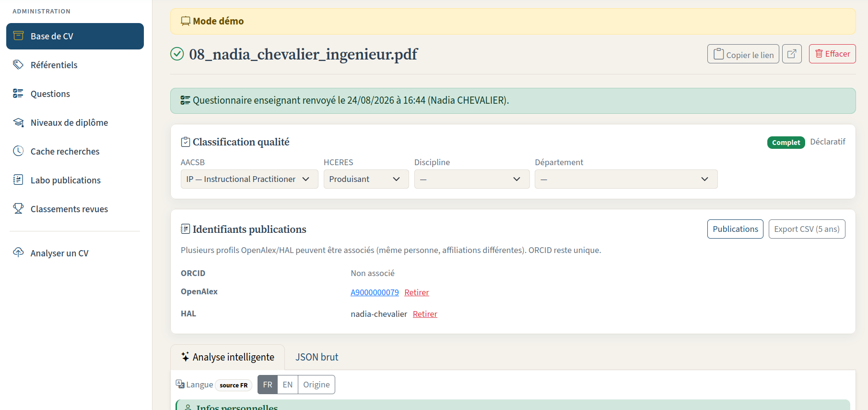The image size is (868, 410).
Task: Click the Langue translate icon
Action: point(180,384)
